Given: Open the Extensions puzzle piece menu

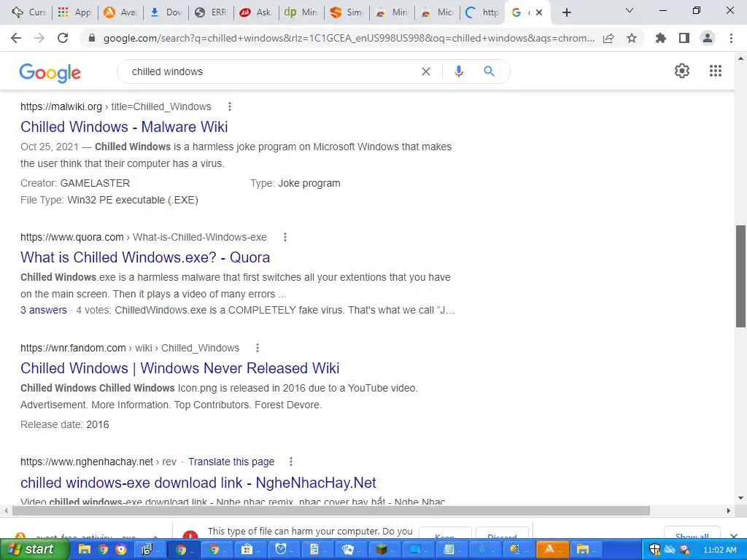Looking at the screenshot, I should [660, 38].
